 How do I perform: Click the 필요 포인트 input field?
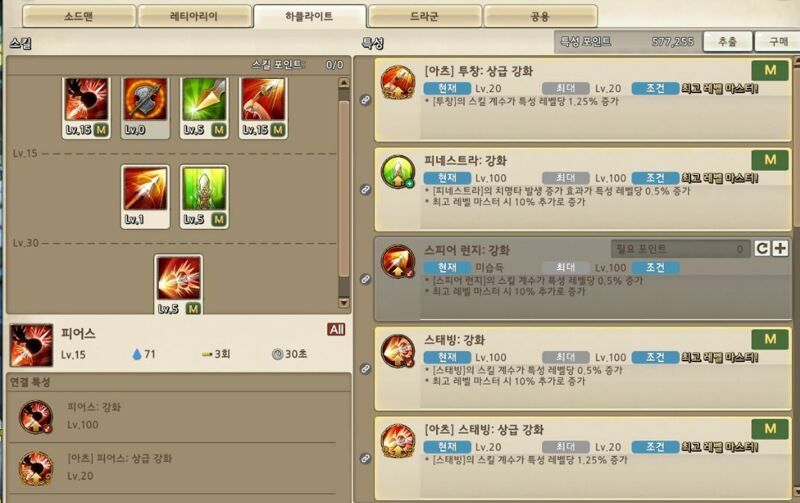681,249
